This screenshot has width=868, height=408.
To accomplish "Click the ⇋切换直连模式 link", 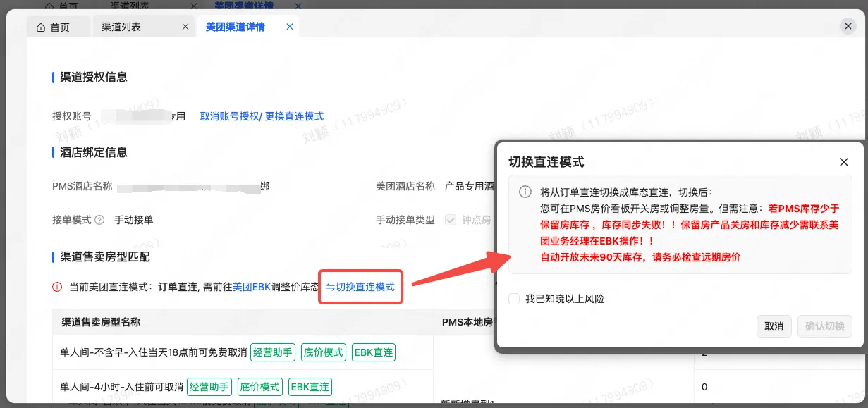I will click(360, 287).
